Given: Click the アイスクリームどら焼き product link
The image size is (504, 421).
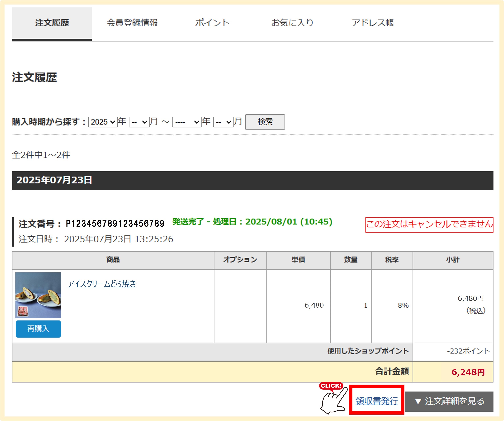Looking at the screenshot, I should 102,284.
